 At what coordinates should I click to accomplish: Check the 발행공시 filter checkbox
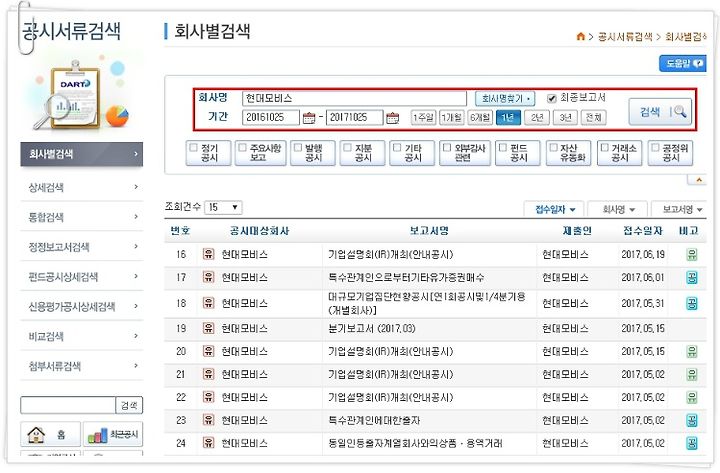click(x=298, y=148)
